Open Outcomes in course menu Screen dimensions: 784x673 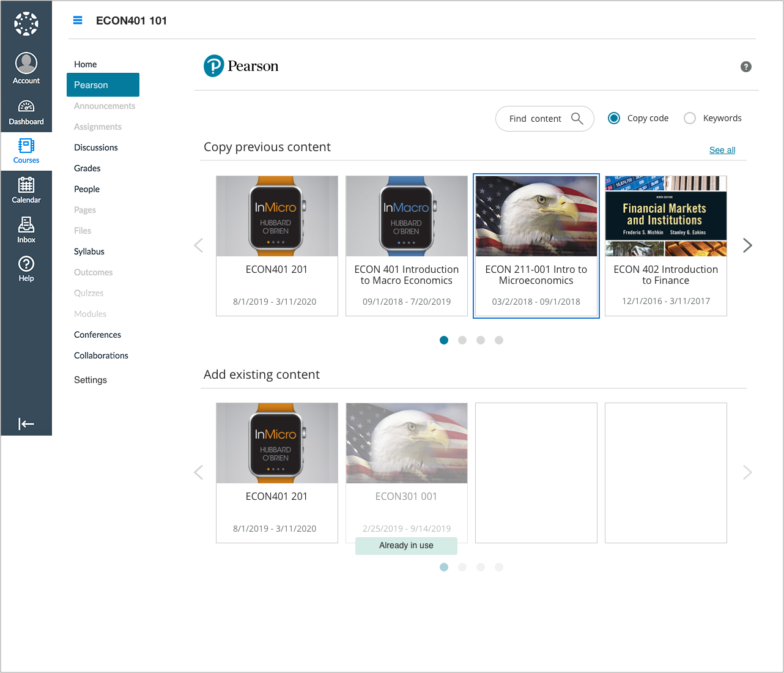point(94,272)
